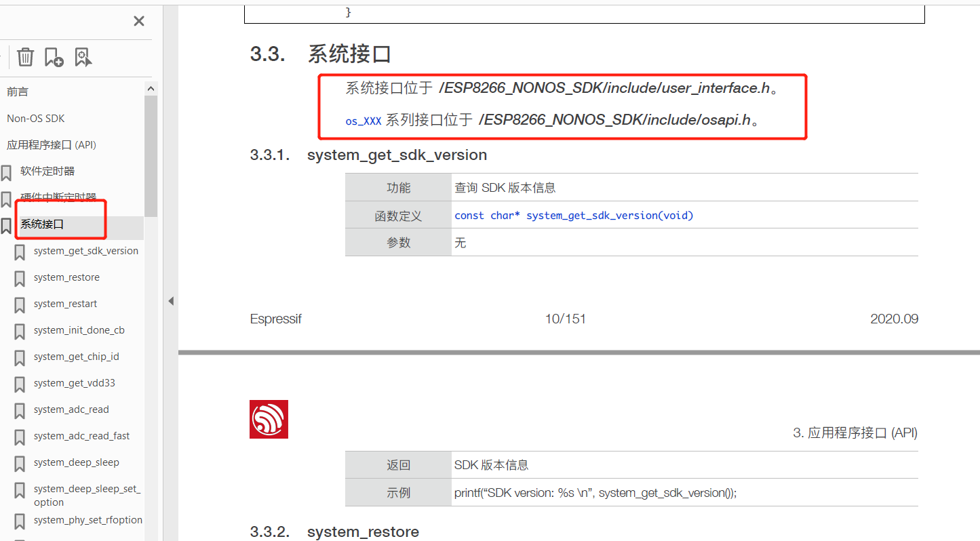980x541 pixels.
Task: Click bookmark icon beside system_init_done_cb
Action: point(20,332)
